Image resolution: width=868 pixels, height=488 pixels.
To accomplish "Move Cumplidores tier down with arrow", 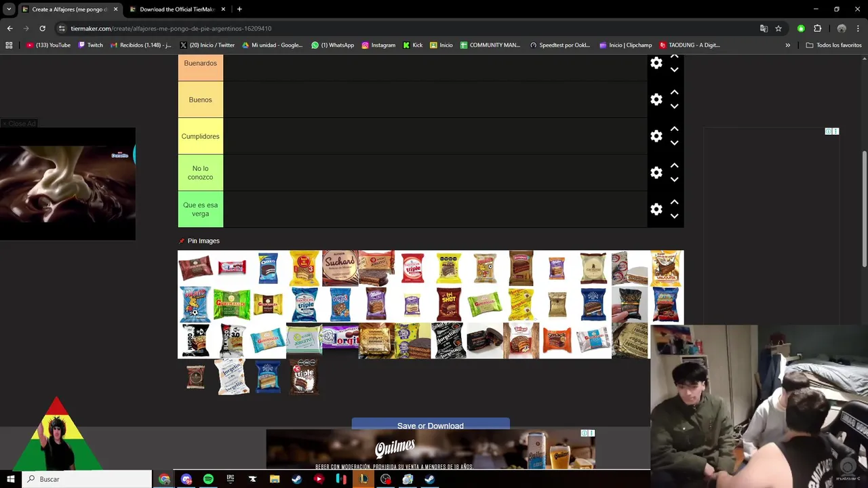I will [674, 143].
